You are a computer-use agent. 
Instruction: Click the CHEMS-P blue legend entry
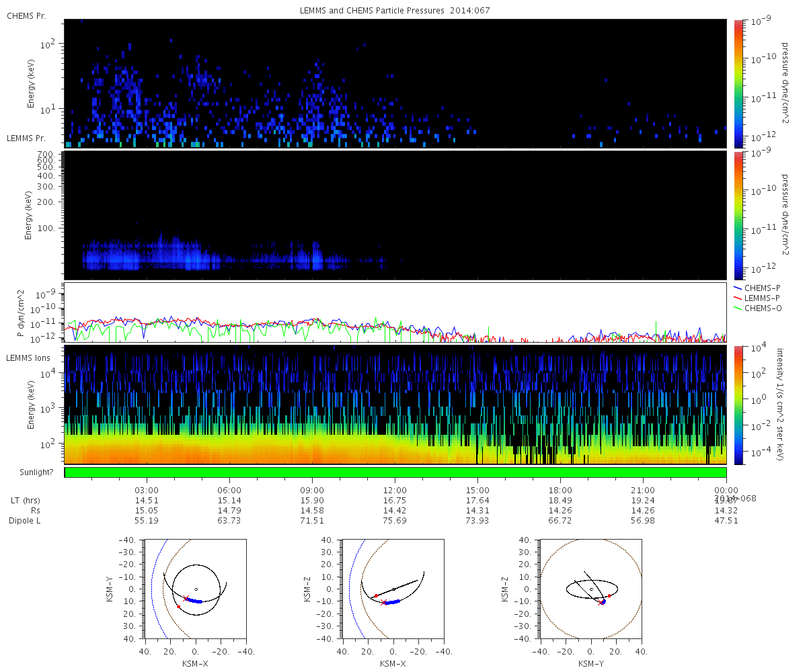757,288
